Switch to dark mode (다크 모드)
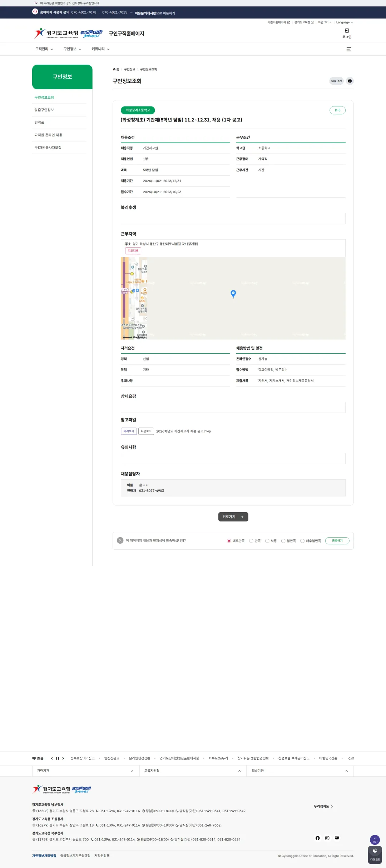The width and height of the screenshot is (386, 868). [x=375, y=855]
